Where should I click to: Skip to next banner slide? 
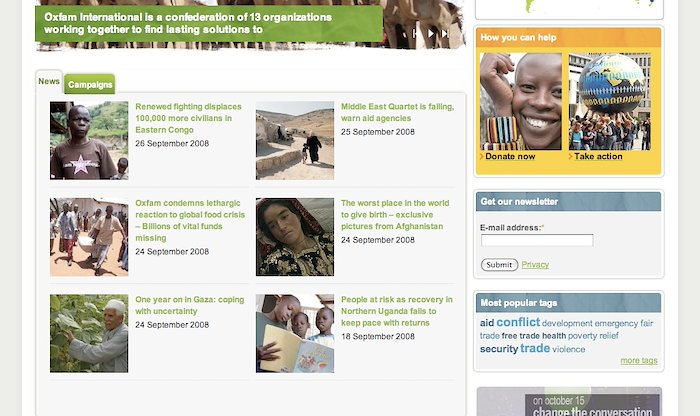tap(445, 33)
